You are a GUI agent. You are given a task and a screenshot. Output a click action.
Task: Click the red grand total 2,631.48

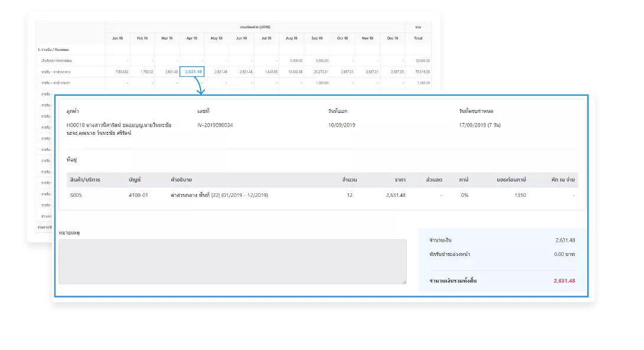click(x=564, y=281)
